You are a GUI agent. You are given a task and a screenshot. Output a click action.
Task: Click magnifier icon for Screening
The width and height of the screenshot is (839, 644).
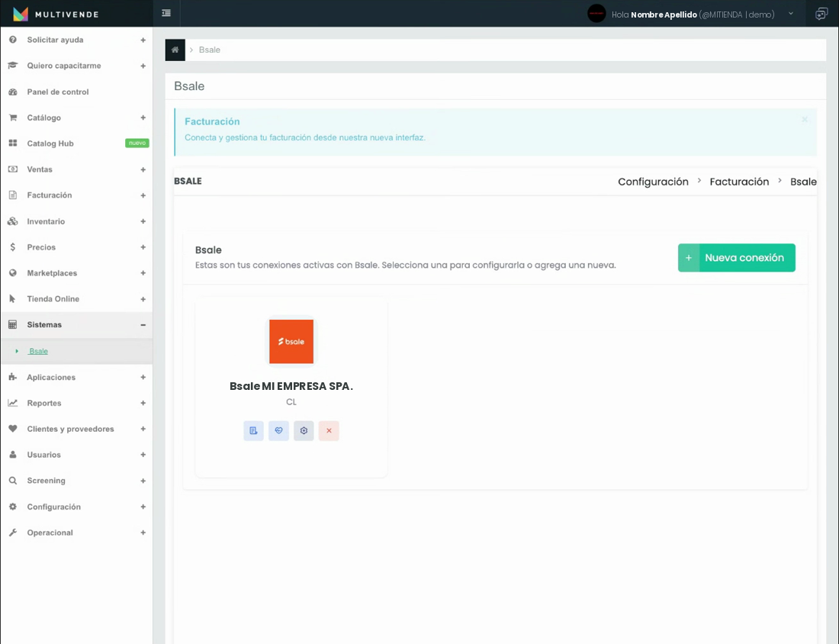click(13, 480)
